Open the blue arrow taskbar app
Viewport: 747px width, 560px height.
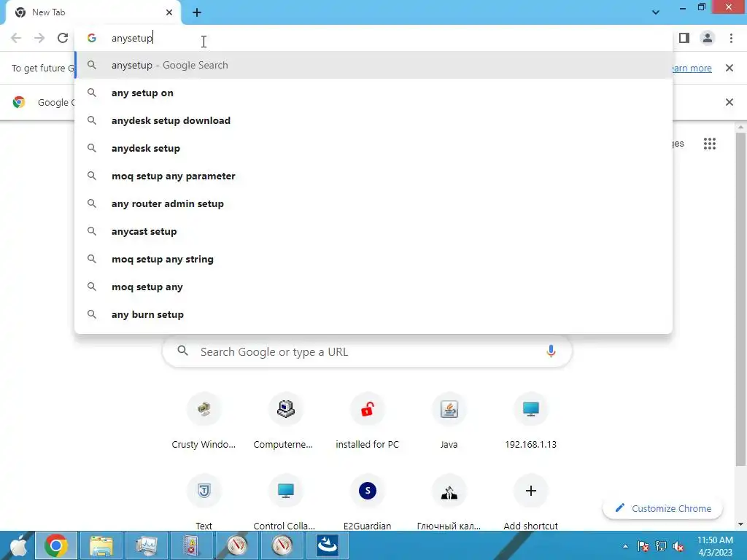point(328,545)
